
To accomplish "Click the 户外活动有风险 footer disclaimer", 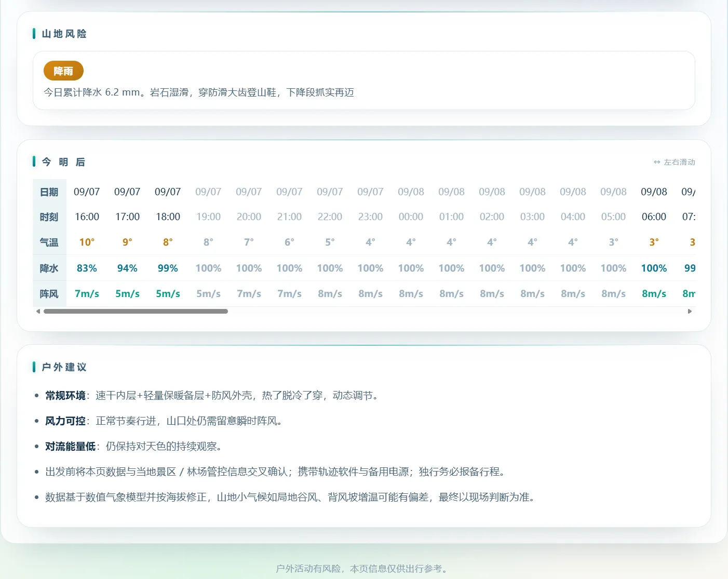I will [x=363, y=569].
